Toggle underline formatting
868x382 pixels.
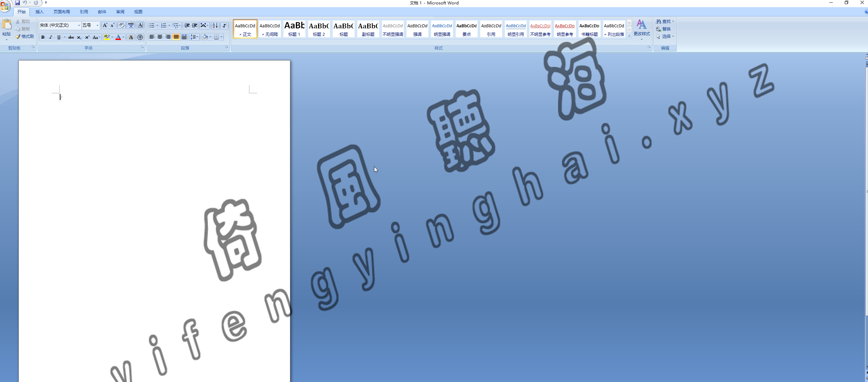tap(59, 37)
